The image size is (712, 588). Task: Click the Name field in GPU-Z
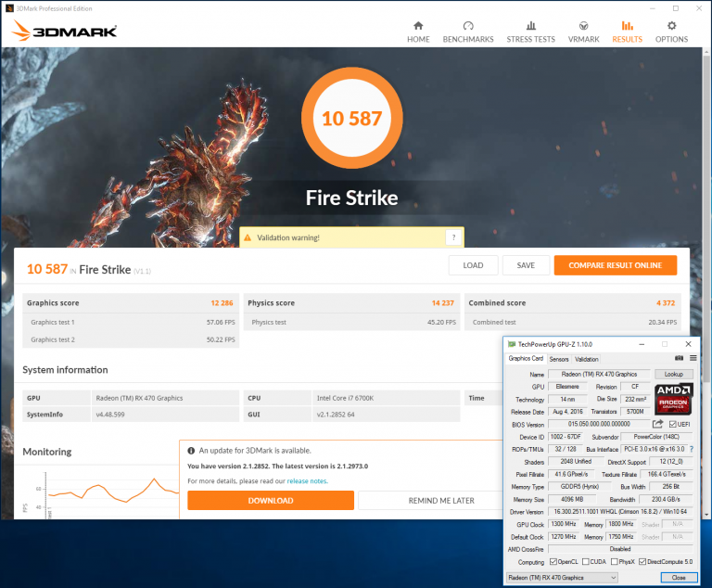(600, 374)
